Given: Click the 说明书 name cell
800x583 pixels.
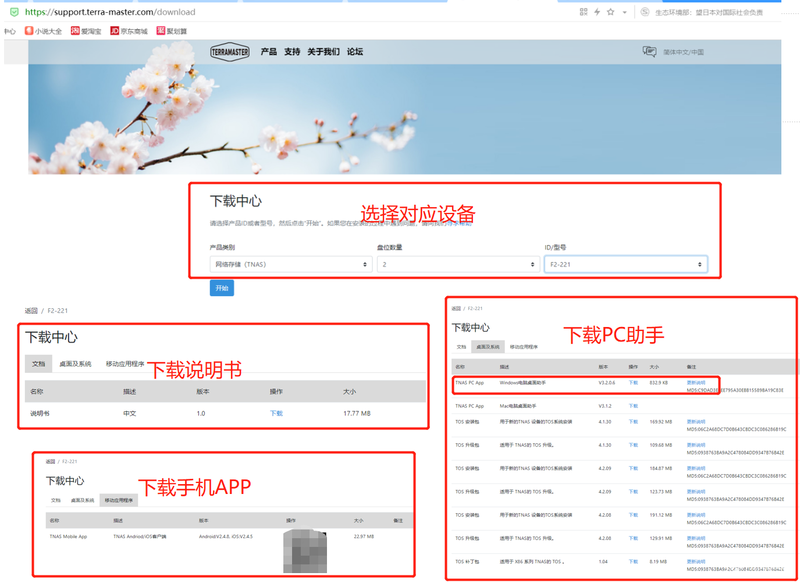Looking at the screenshot, I should tap(40, 413).
